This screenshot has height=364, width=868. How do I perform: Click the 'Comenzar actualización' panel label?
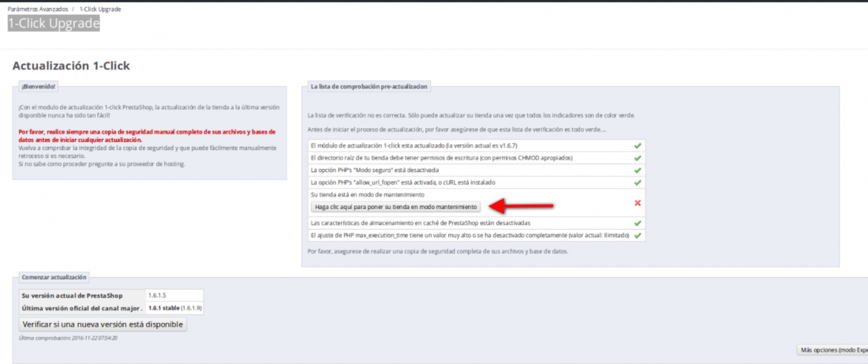pyautogui.click(x=54, y=277)
